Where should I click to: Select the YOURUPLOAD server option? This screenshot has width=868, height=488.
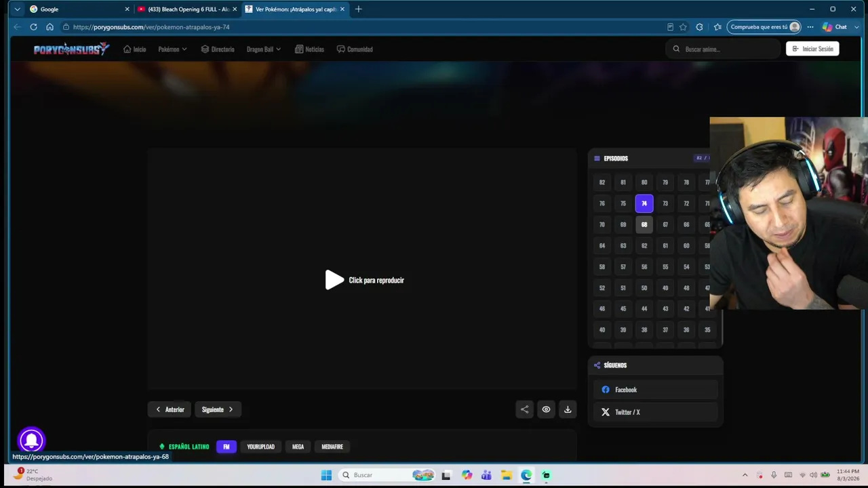pyautogui.click(x=260, y=447)
